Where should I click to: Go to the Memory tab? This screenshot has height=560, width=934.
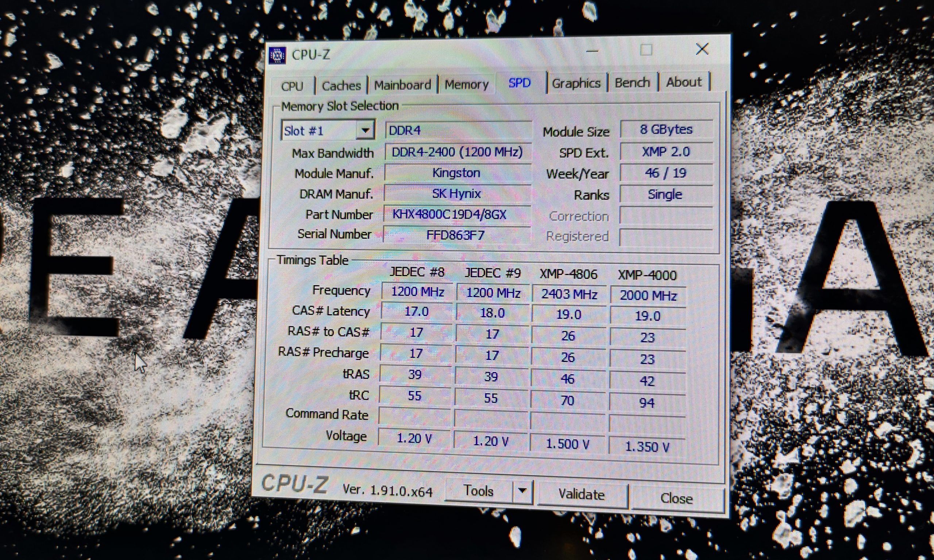point(466,85)
